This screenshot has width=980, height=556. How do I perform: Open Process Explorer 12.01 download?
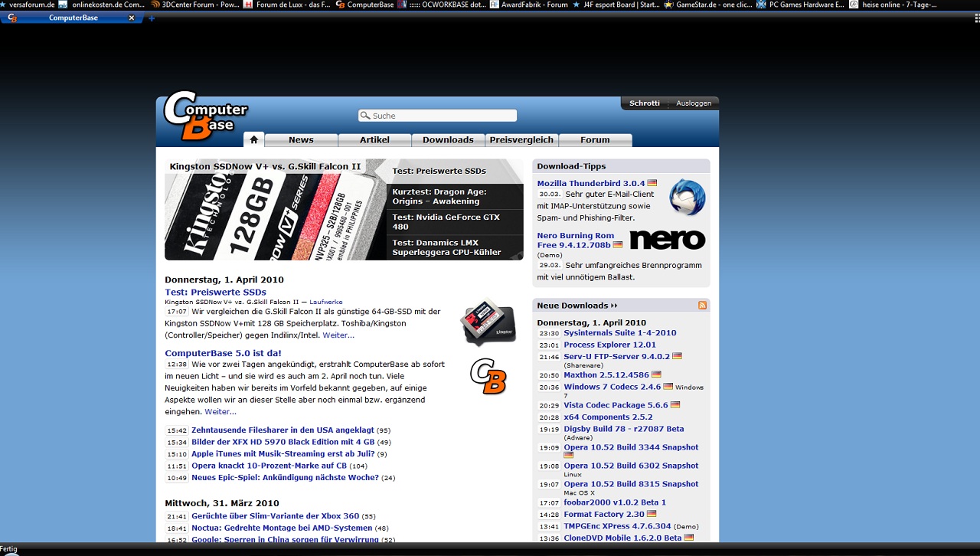[x=609, y=345]
